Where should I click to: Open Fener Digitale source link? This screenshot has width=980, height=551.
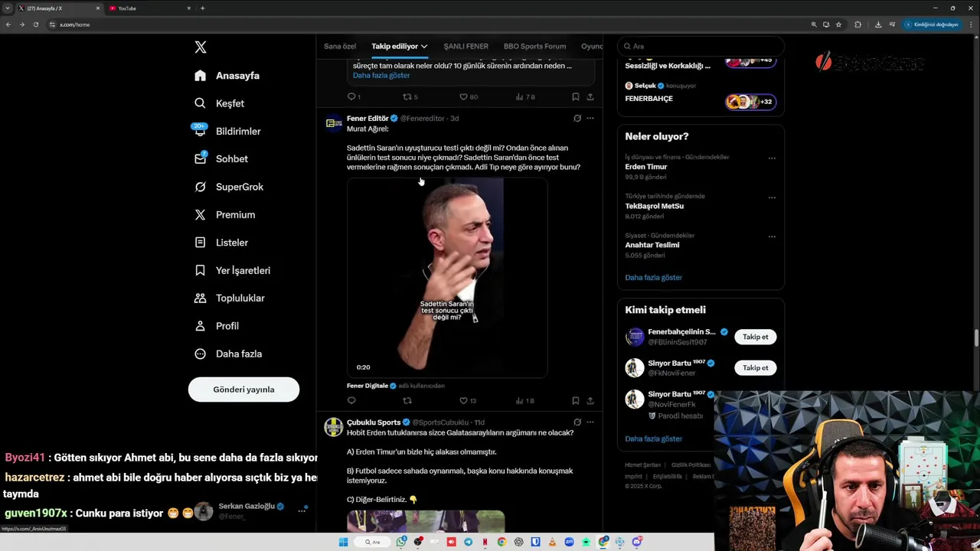click(367, 386)
